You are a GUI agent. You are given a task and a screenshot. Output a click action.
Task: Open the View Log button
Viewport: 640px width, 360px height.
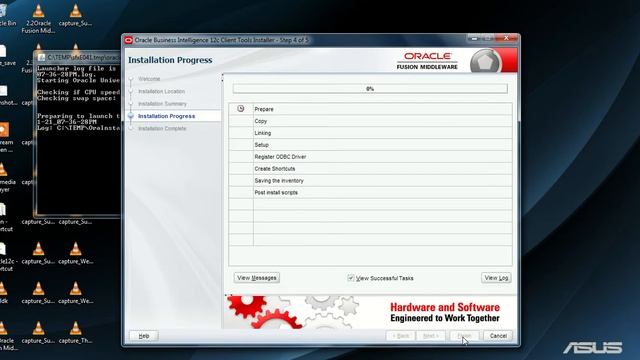pyautogui.click(x=496, y=278)
